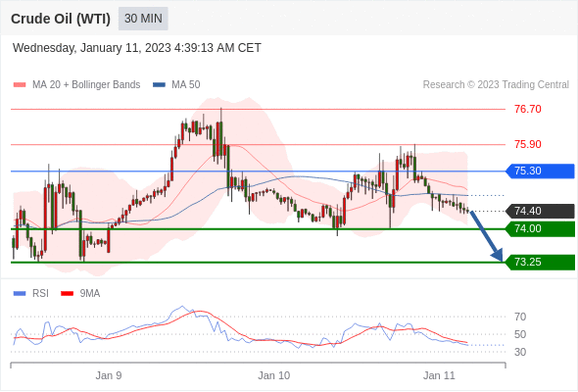Click the blue MA 50 legend swatch
Image resolution: width=578 pixels, height=392 pixels.
click(159, 85)
